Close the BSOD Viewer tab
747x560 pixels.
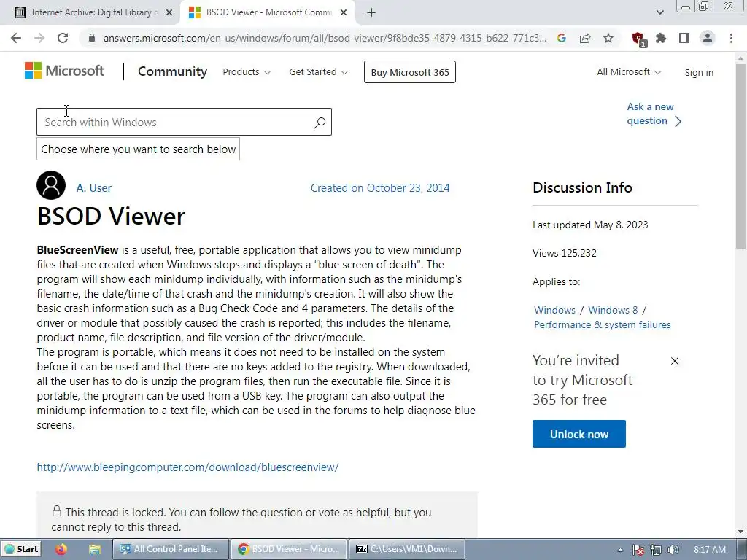pyautogui.click(x=344, y=13)
